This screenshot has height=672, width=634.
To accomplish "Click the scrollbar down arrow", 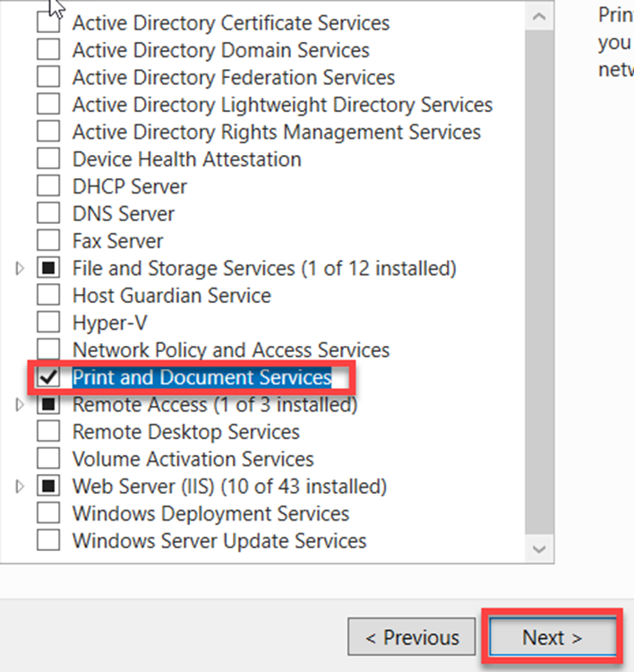I will click(540, 548).
